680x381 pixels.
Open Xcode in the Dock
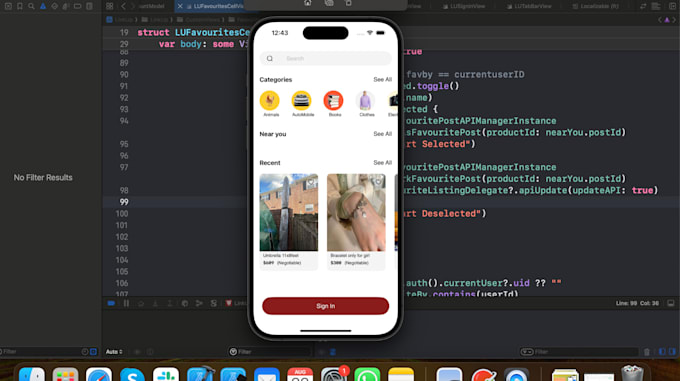[x=200, y=375]
